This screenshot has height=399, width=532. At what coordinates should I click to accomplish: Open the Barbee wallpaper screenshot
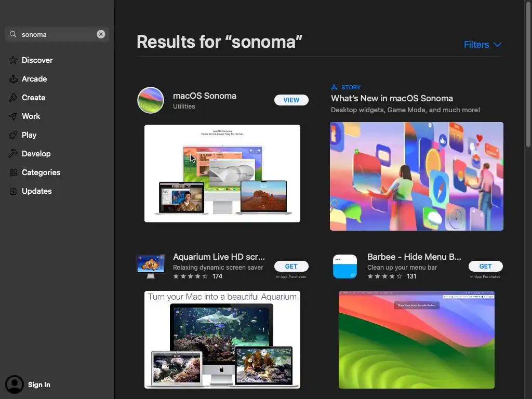click(x=417, y=340)
